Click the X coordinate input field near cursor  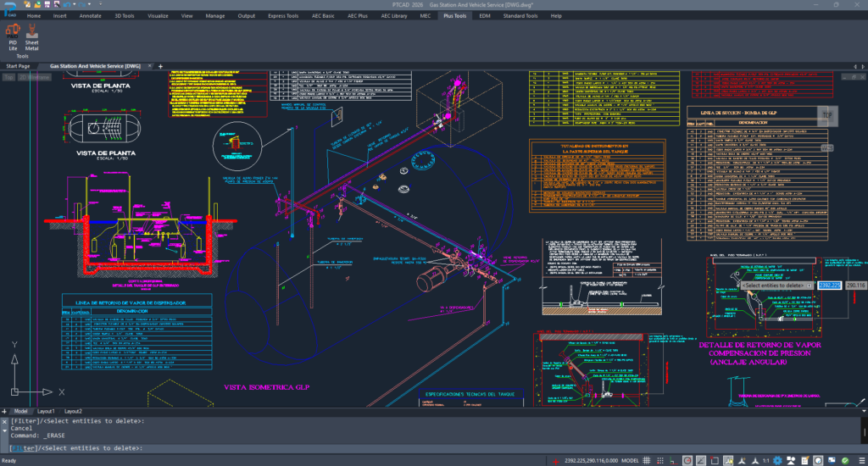point(829,286)
